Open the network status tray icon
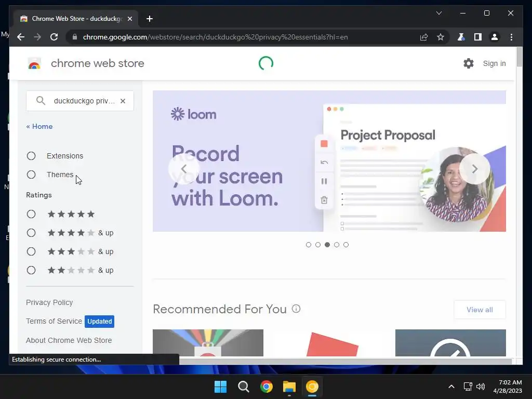The width and height of the screenshot is (532, 399). pyautogui.click(x=468, y=387)
